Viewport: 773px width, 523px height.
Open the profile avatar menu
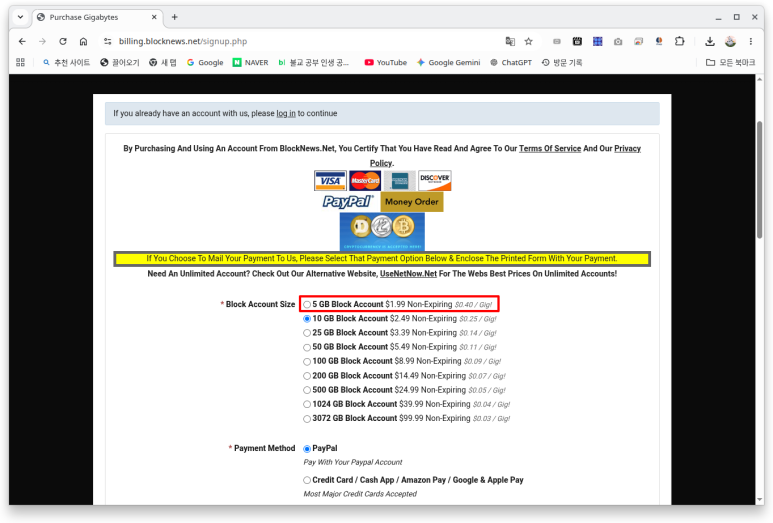(x=730, y=41)
